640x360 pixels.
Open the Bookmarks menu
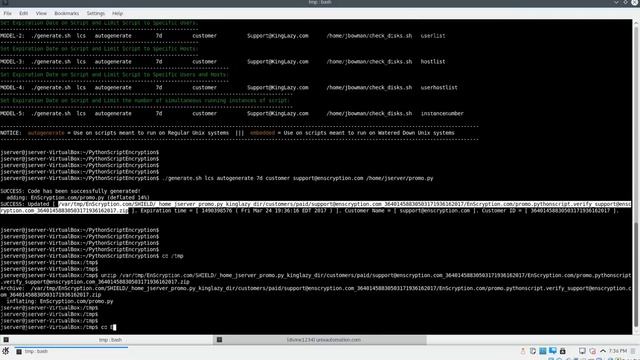[x=67, y=13]
